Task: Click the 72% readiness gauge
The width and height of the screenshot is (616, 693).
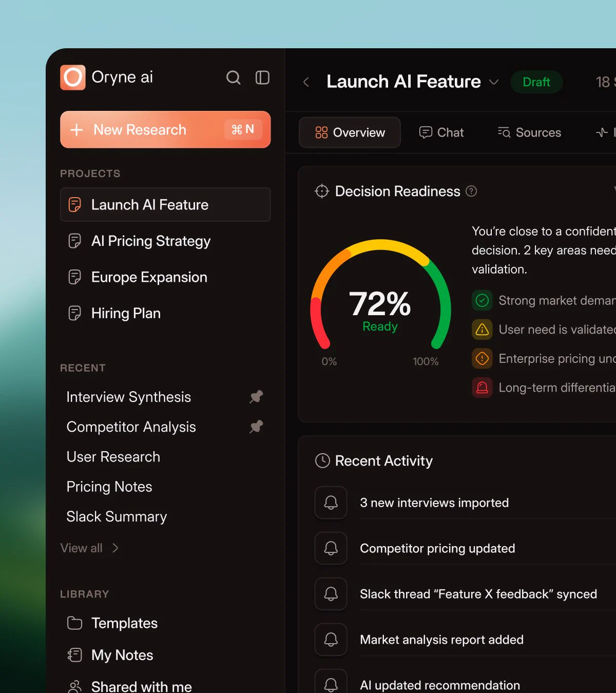Action: 380,294
